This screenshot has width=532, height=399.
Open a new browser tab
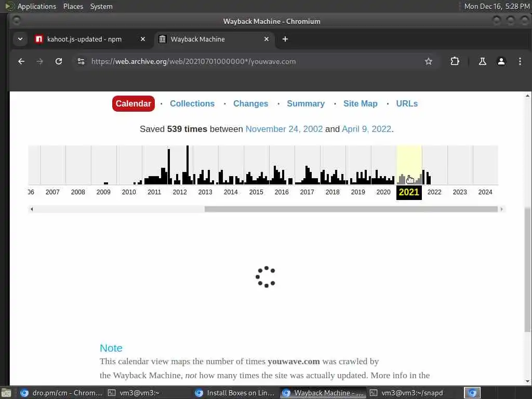pos(285,39)
